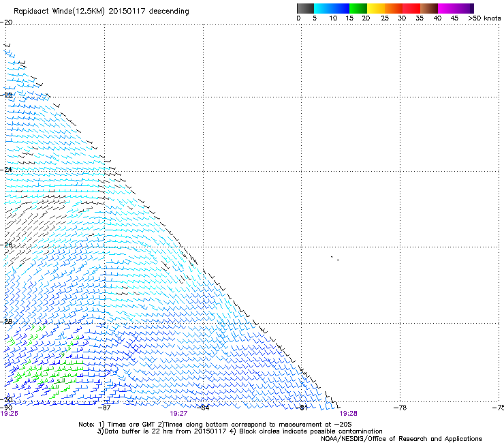
Task: Click the green 15-20 knots color segment
Action: (358, 8)
